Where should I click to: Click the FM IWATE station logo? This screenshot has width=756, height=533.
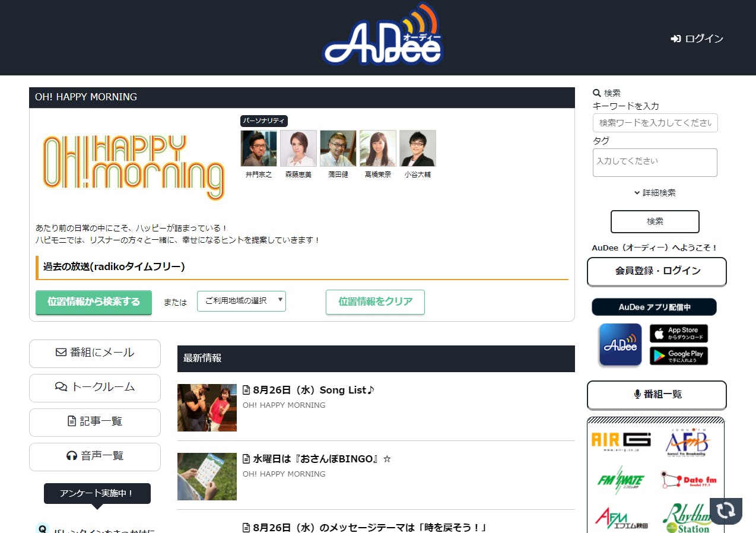point(621,479)
